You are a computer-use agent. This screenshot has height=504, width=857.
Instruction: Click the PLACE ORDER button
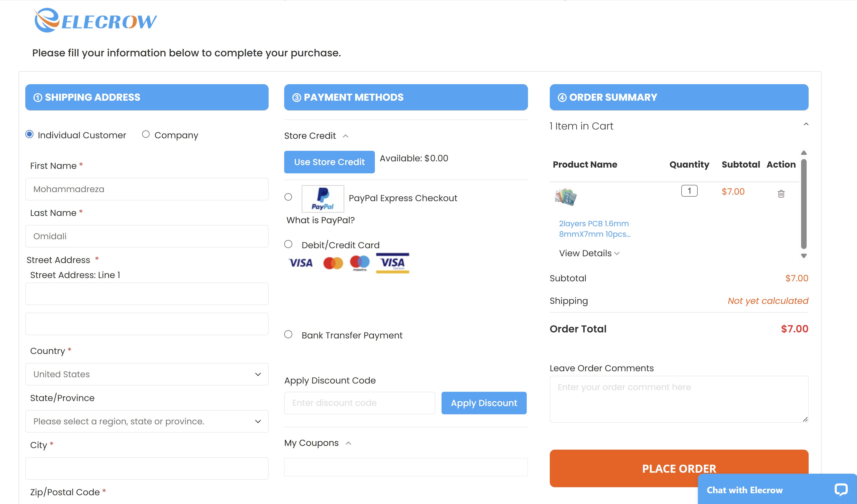(622, 468)
